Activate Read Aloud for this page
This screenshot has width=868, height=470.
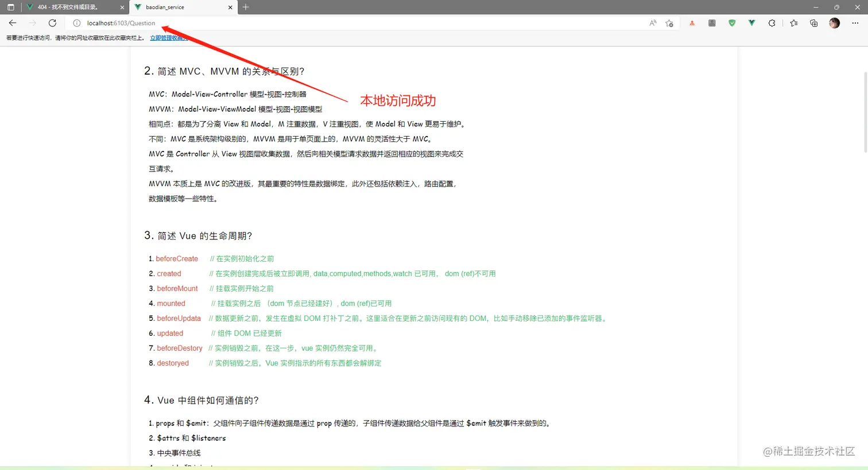click(653, 23)
